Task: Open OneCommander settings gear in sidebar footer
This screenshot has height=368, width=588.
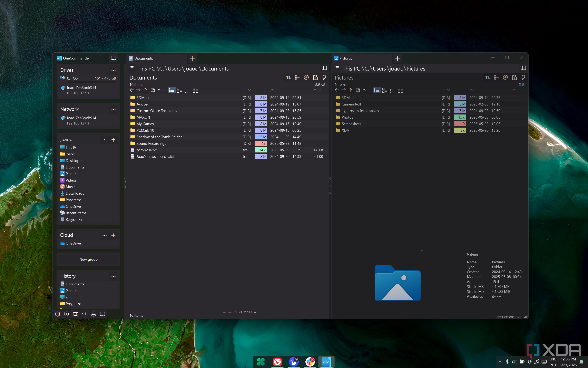Action: (58, 314)
